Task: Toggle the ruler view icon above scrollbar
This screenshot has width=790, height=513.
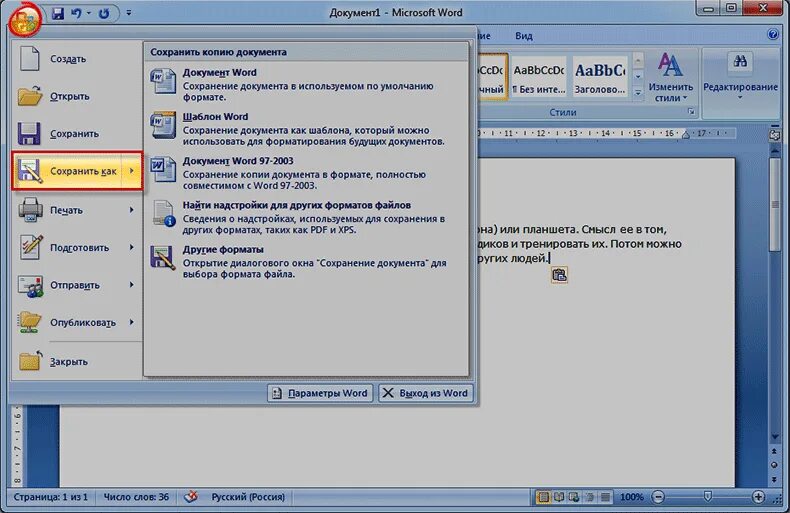Action: pyautogui.click(x=774, y=135)
